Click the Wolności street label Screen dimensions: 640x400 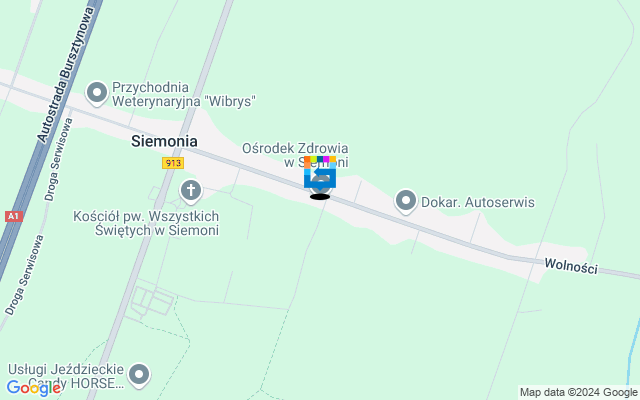[571, 266]
